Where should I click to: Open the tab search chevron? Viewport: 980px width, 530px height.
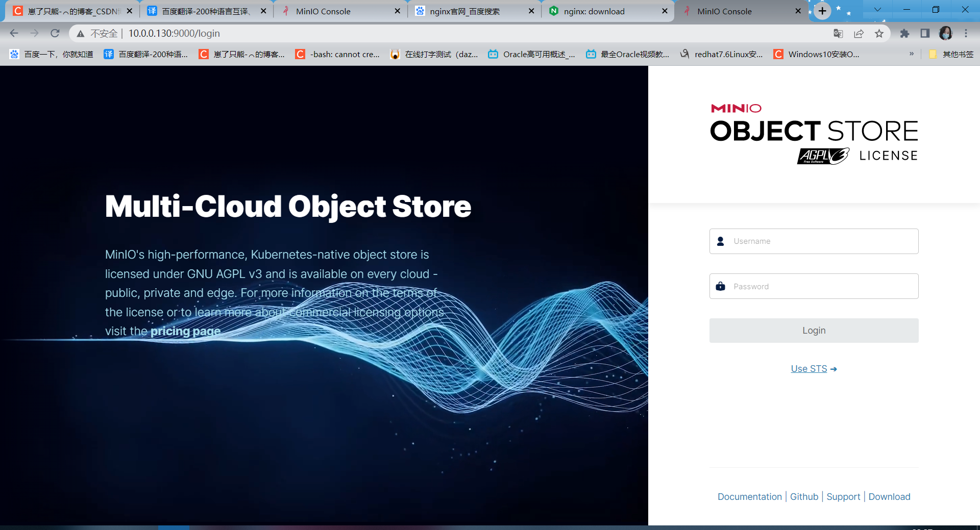point(877,10)
